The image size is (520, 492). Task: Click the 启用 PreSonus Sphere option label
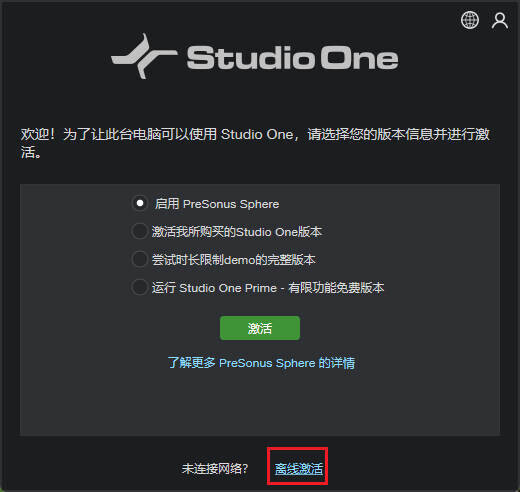[217, 204]
